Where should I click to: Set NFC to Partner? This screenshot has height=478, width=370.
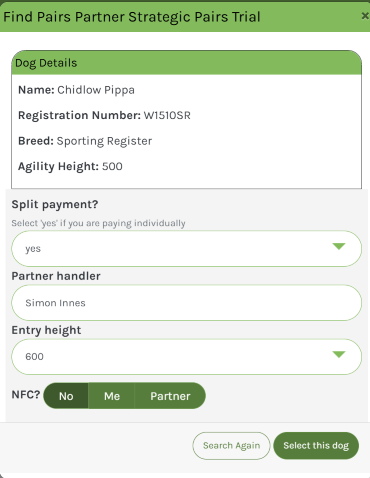[x=170, y=396]
